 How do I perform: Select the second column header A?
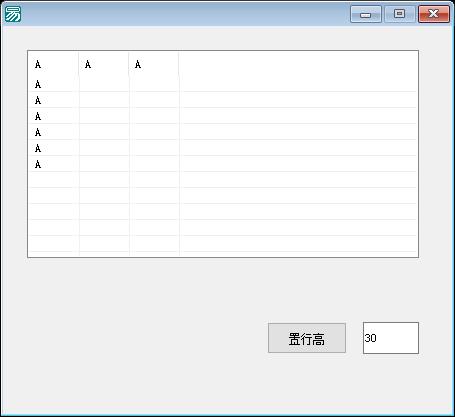[x=104, y=64]
